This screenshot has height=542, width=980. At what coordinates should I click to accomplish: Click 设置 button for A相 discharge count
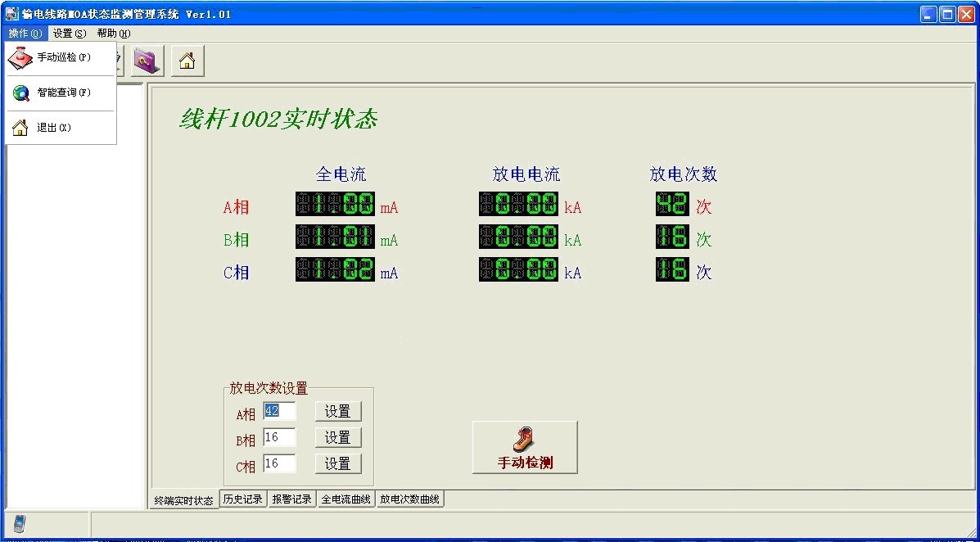pos(337,412)
